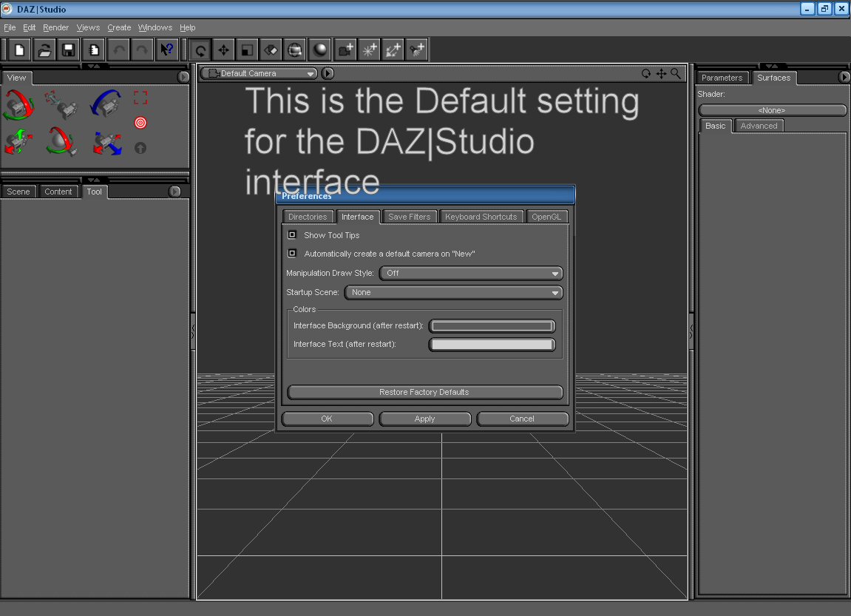
Task: Open the Startup Scene dropdown
Action: pyautogui.click(x=453, y=293)
